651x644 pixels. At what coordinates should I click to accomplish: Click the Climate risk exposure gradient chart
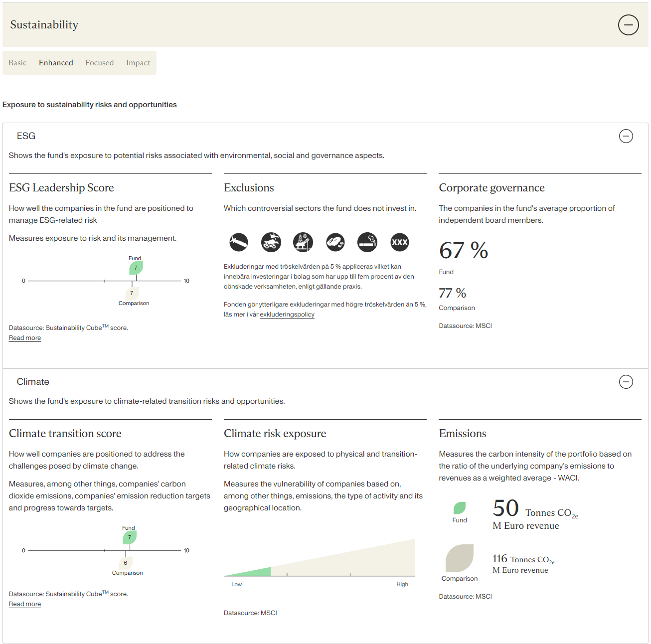(x=319, y=558)
